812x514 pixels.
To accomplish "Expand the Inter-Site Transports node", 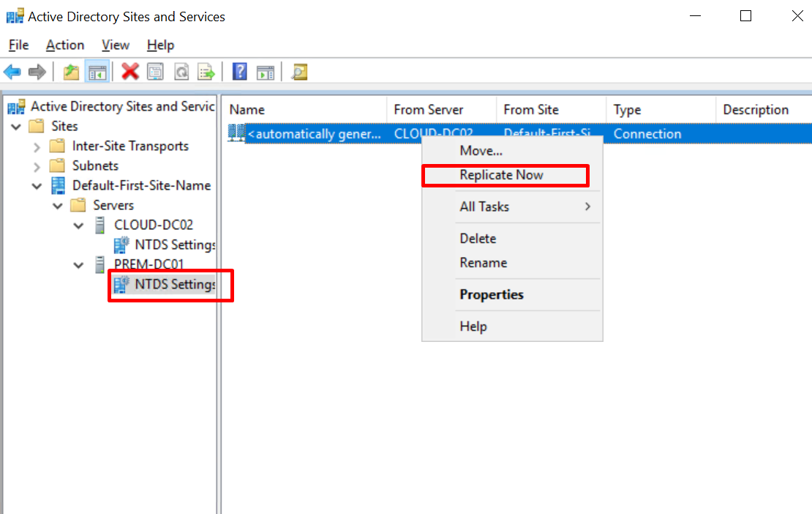I will pos(37,146).
